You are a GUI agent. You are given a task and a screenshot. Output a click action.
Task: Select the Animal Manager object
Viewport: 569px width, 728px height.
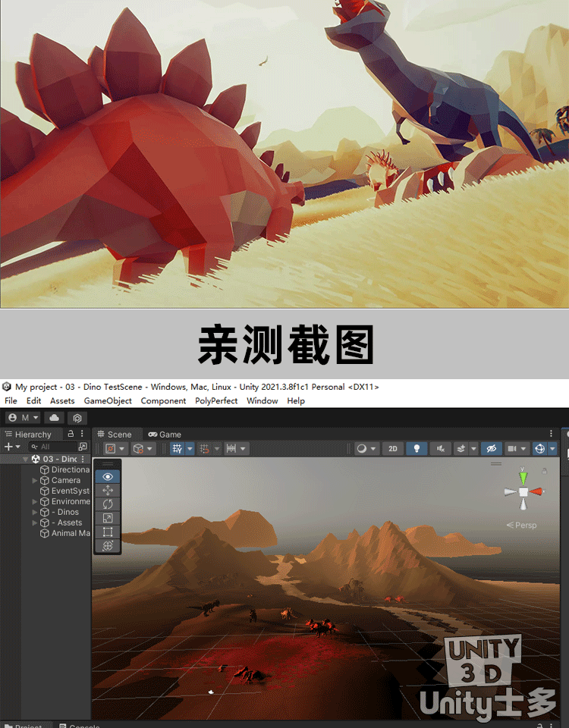65,533
